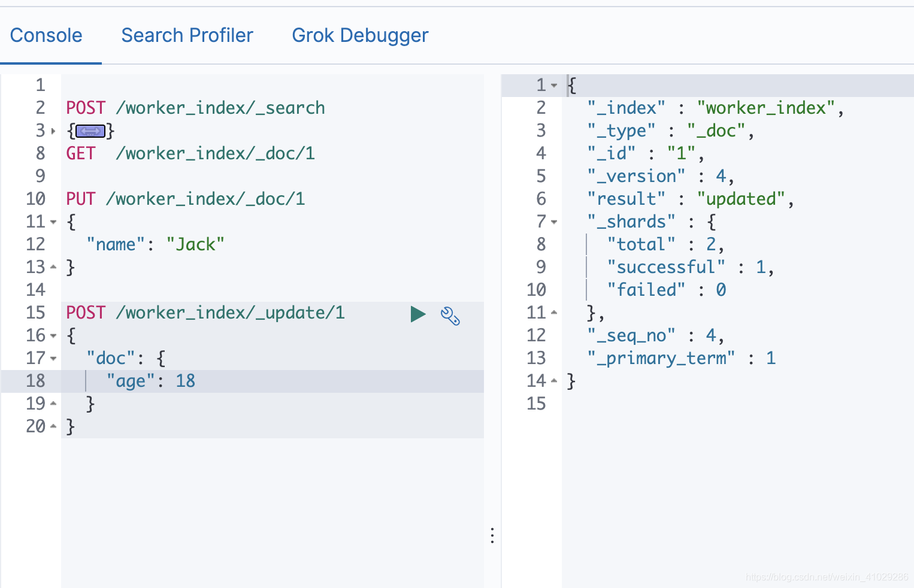Switch to the Console tab
The image size is (914, 588).
pos(46,35)
